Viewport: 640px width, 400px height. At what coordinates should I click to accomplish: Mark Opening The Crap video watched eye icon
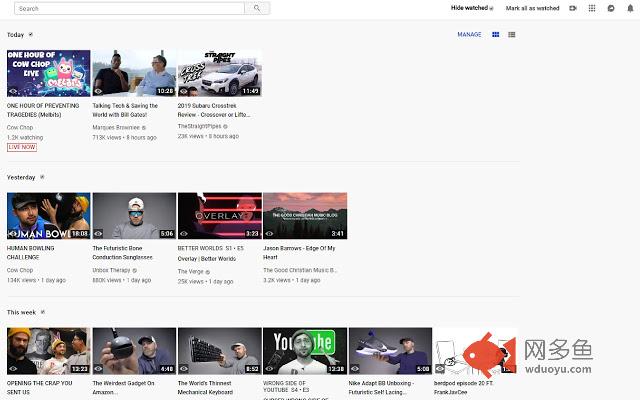13,369
